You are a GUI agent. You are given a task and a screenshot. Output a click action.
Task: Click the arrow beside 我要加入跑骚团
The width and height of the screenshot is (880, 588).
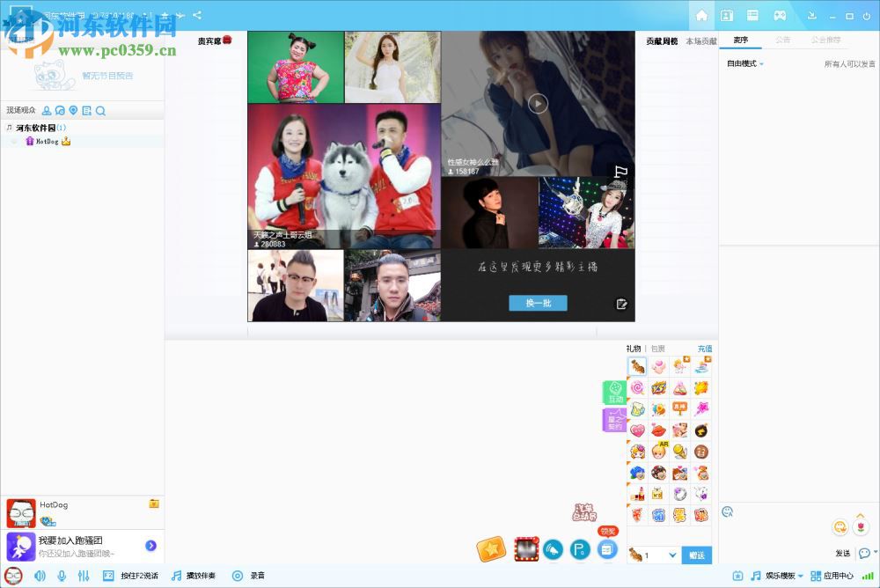tap(151, 546)
